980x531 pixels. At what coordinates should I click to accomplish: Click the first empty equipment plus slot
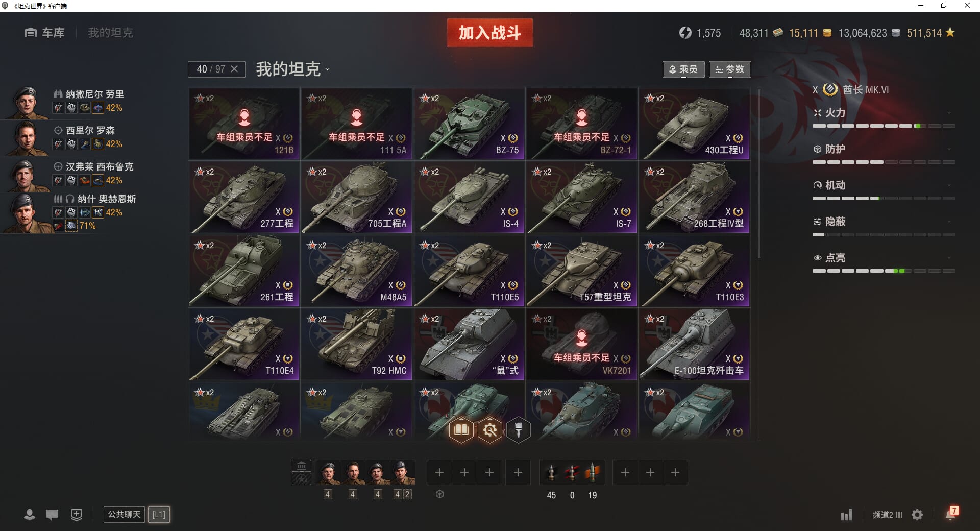pyautogui.click(x=439, y=472)
